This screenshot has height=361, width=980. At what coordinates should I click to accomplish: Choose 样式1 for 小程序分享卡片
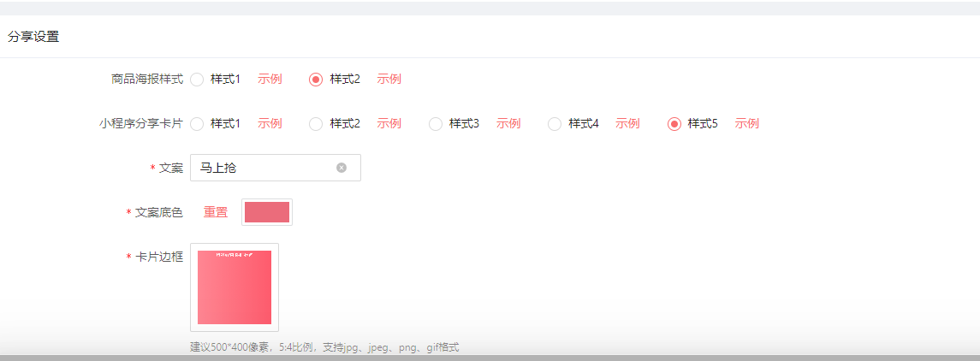197,124
